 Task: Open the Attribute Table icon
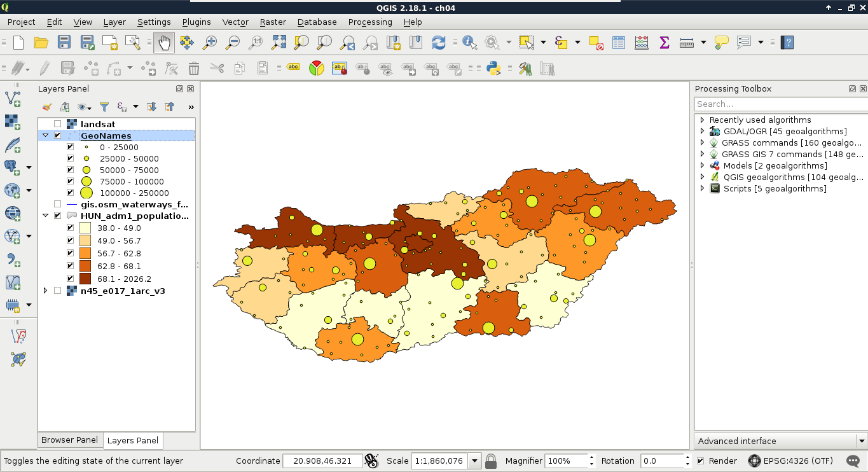[x=619, y=43]
